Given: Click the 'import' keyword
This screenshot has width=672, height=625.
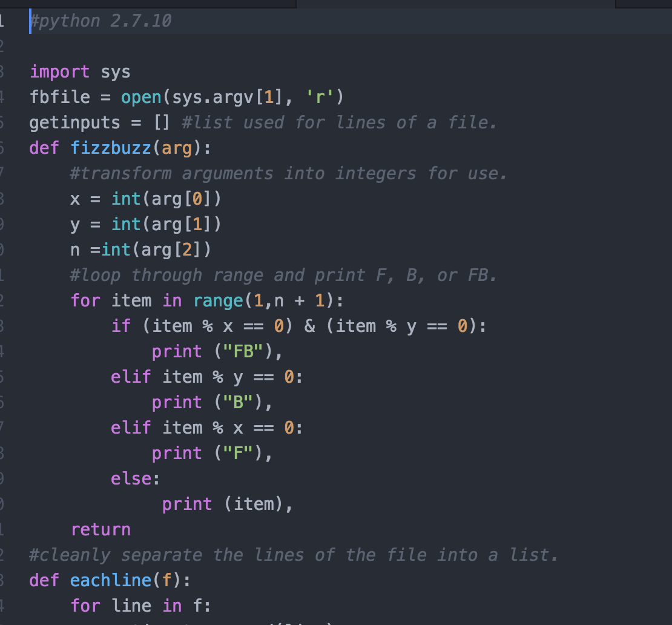Looking at the screenshot, I should (x=59, y=72).
